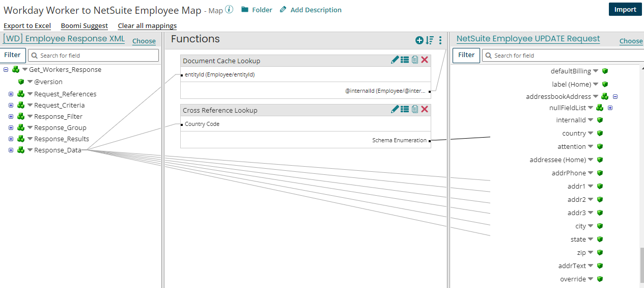This screenshot has width=644, height=288.
Task: Open the Functions more options menu
Action: click(x=441, y=40)
